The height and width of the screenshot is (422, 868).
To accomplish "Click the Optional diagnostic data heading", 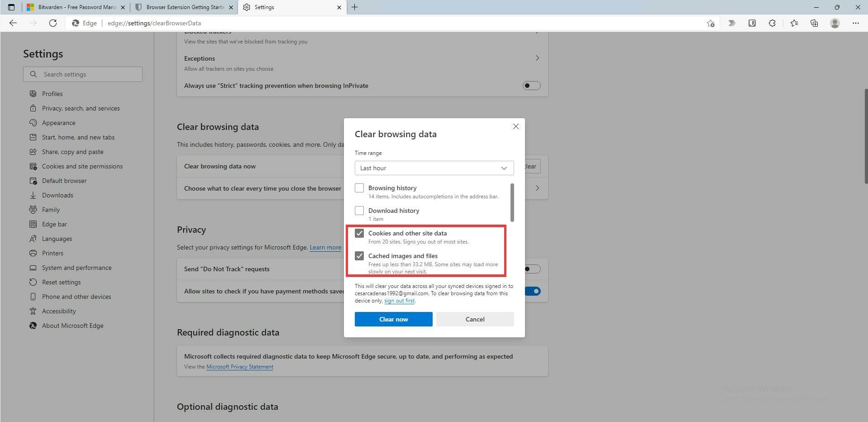I will (x=227, y=407).
